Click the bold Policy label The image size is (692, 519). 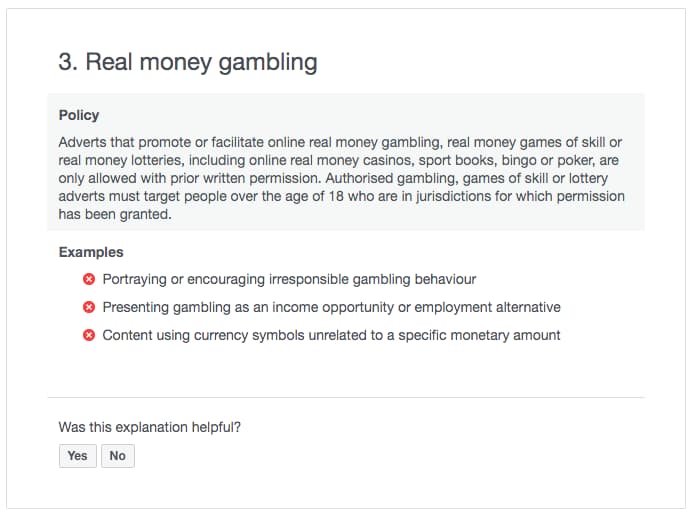click(79, 115)
